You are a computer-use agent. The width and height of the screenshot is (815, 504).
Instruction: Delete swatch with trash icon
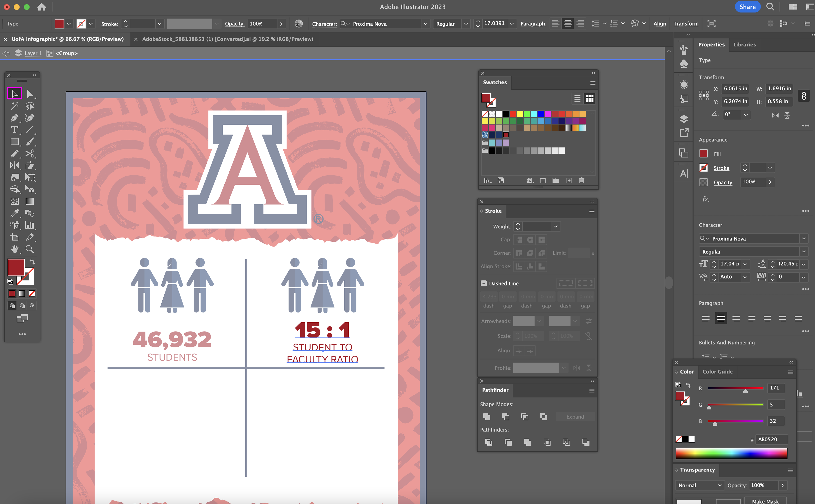click(582, 181)
